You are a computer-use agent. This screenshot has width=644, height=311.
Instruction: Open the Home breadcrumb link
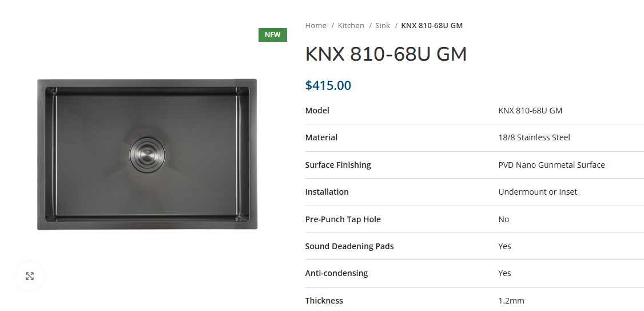coord(316,26)
